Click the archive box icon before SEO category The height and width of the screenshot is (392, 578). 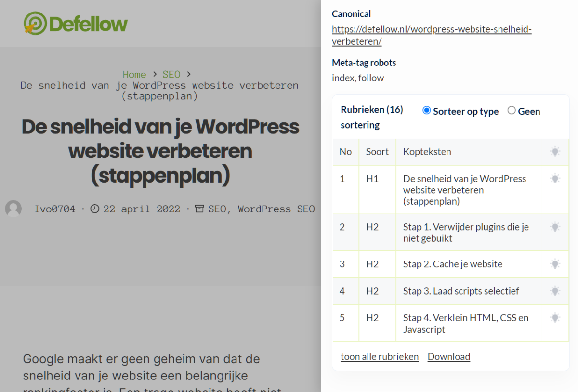pyautogui.click(x=199, y=209)
